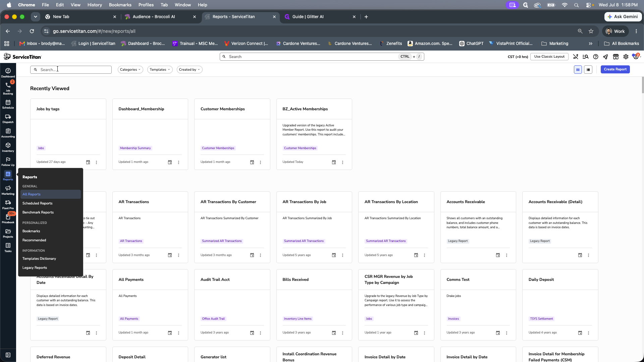The height and width of the screenshot is (362, 644).
Task: Open macOS Spotlight search icon
Action: point(576,5)
